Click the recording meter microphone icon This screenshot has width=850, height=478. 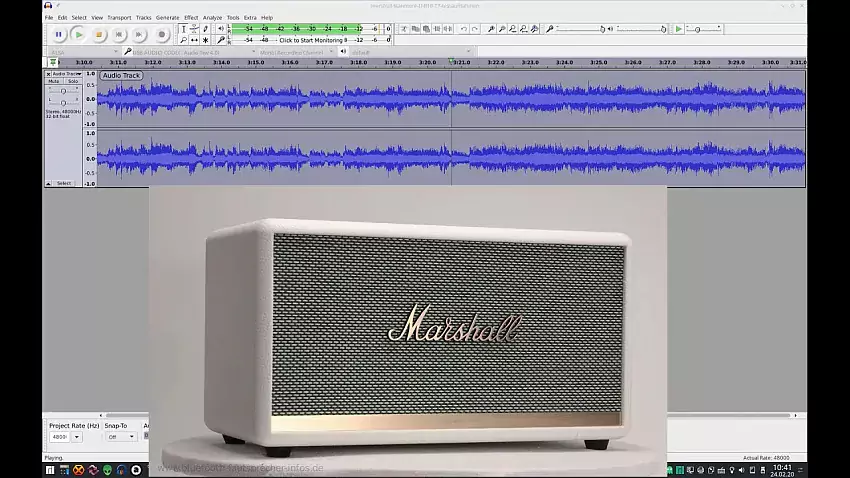221,40
